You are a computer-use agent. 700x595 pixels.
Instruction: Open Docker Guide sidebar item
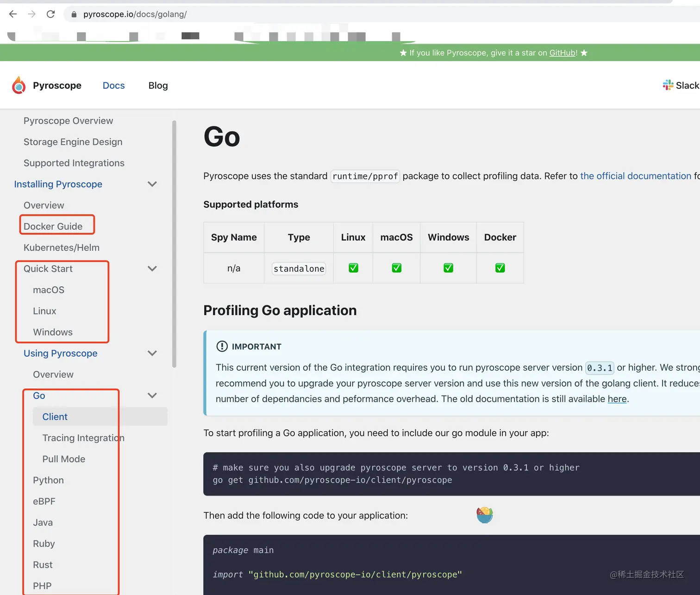point(53,227)
